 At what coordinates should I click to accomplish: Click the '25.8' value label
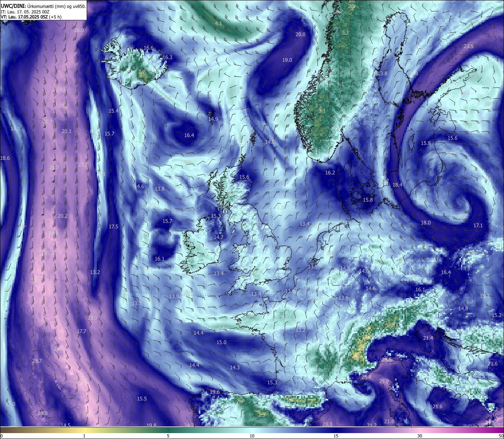coord(366,377)
